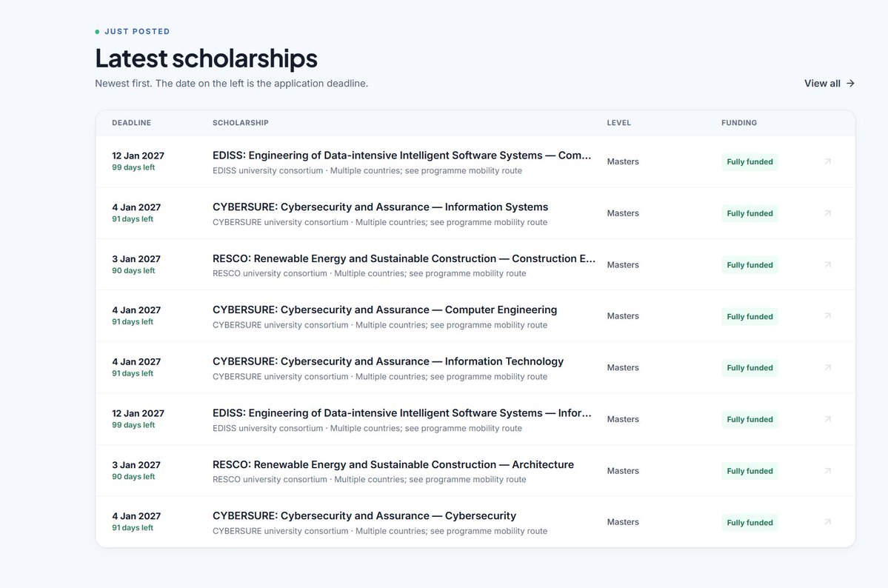Screen dimensions: 888x588
Task: Open RESCO Construction E... scholarship title
Action: click(404, 258)
